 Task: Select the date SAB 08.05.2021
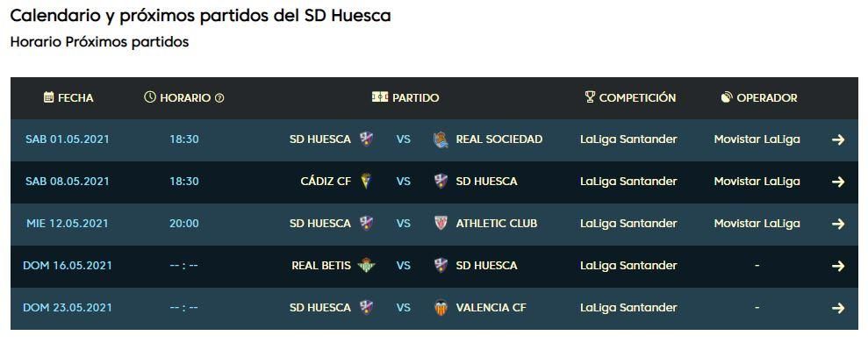(68, 182)
